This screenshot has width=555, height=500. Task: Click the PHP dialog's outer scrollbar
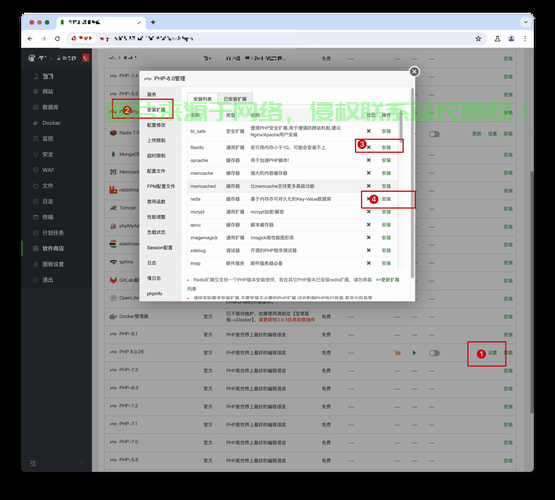click(412, 183)
